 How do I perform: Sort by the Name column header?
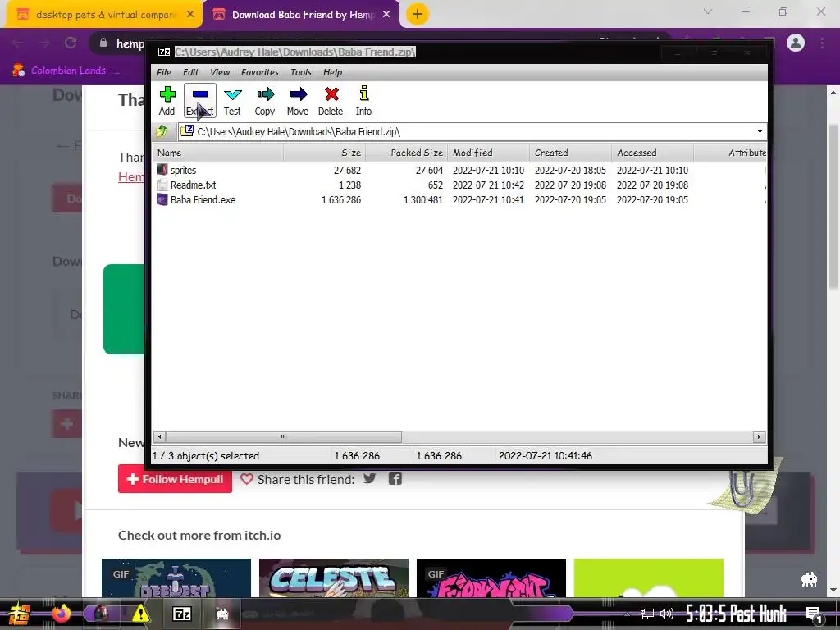[218, 153]
